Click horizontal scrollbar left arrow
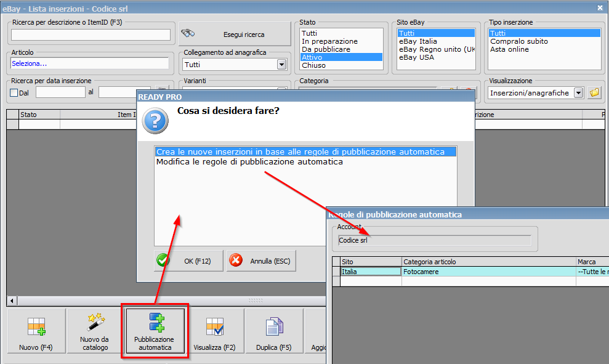Viewport: 609px width, 364px height. pyautogui.click(x=12, y=301)
